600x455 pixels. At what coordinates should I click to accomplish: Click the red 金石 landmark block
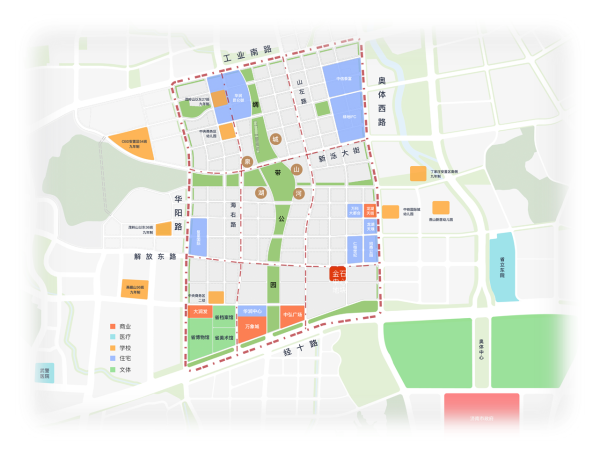point(340,273)
